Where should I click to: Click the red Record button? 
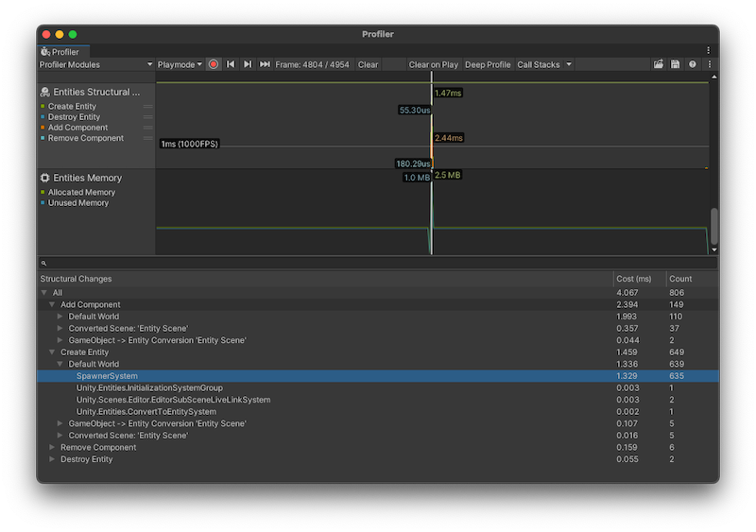coord(214,64)
